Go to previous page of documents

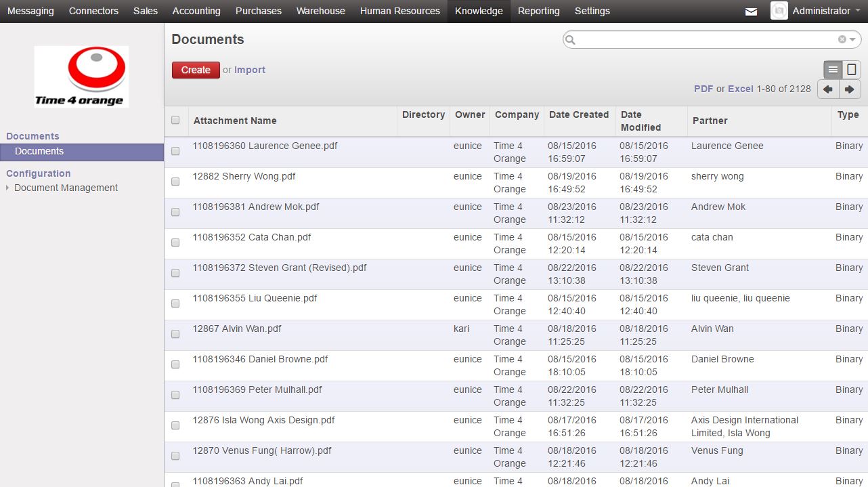[828, 89]
